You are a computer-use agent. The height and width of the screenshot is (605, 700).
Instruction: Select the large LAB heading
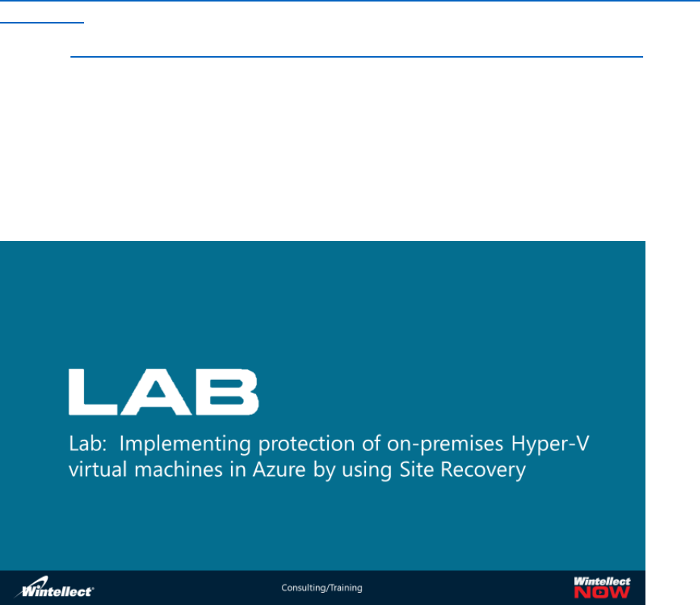pyautogui.click(x=164, y=392)
